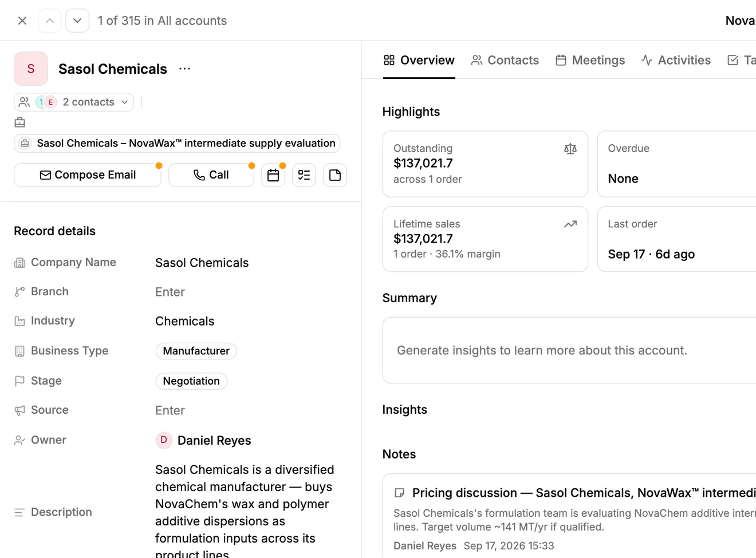The width and height of the screenshot is (756, 558).
Task: Open the Last order highlight card
Action: coord(676,239)
